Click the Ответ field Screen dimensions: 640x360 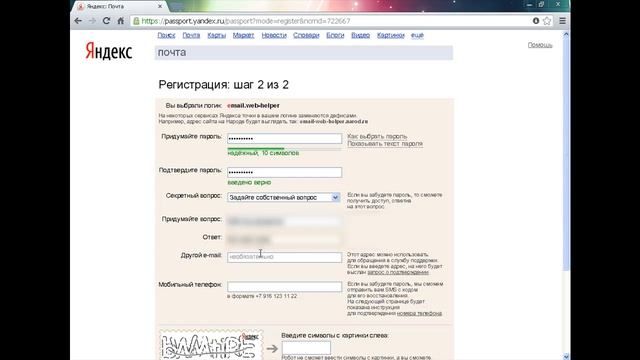coord(284,239)
